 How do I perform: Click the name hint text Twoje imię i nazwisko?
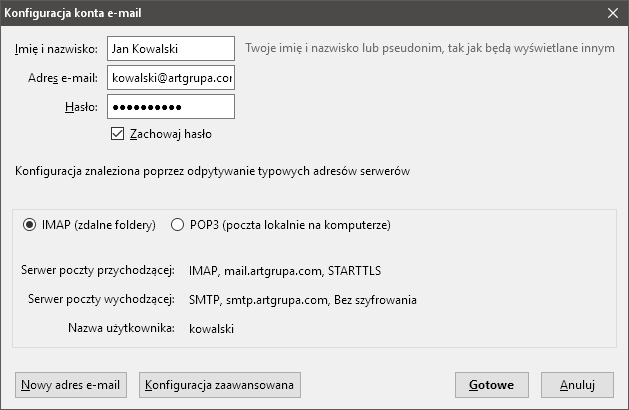coord(430,48)
